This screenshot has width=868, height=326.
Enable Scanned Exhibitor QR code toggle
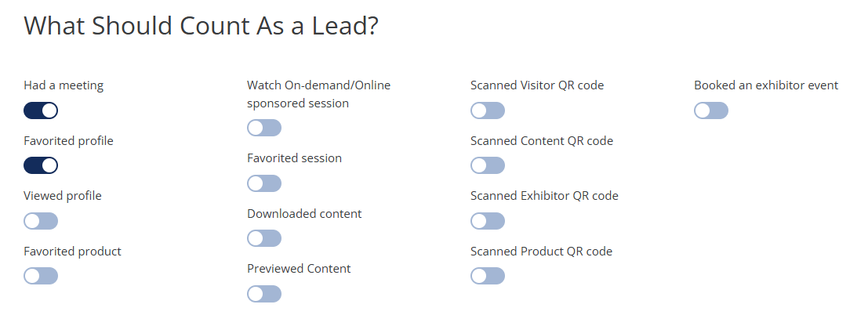pyautogui.click(x=488, y=221)
